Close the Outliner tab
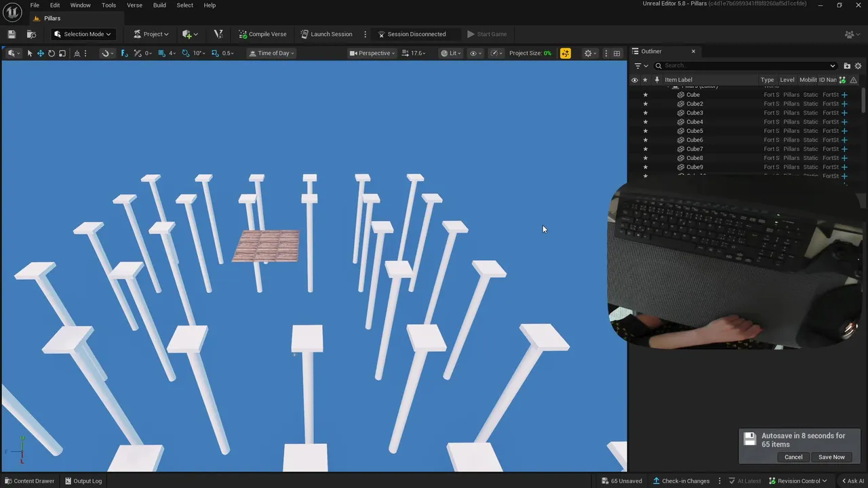The width and height of the screenshot is (868, 488). [x=693, y=52]
